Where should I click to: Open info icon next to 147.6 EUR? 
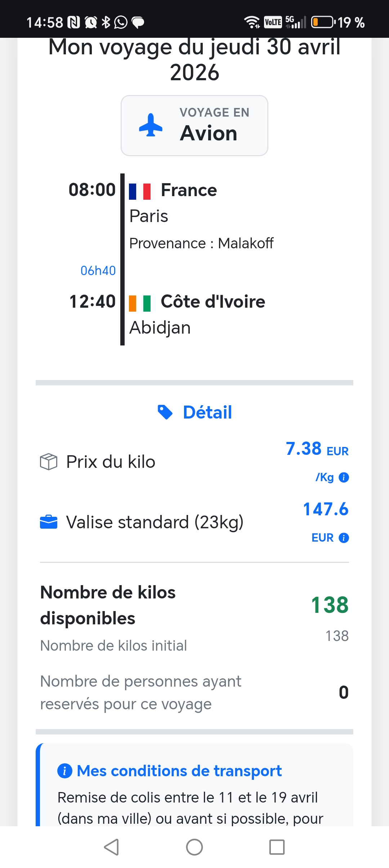click(344, 538)
